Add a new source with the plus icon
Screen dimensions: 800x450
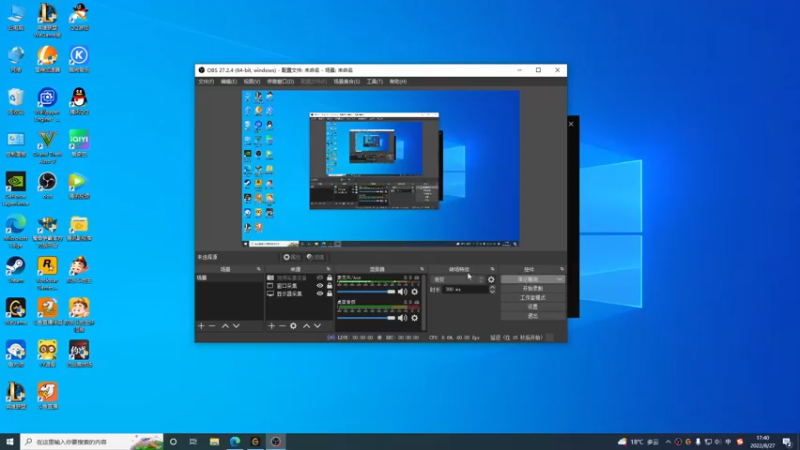[x=271, y=326]
